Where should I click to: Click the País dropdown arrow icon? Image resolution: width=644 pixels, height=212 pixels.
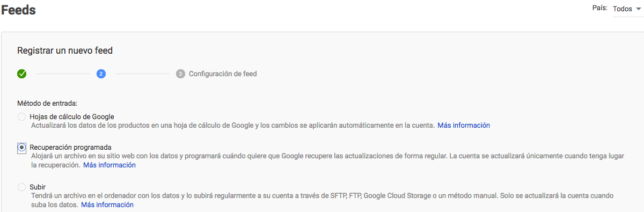click(x=638, y=9)
